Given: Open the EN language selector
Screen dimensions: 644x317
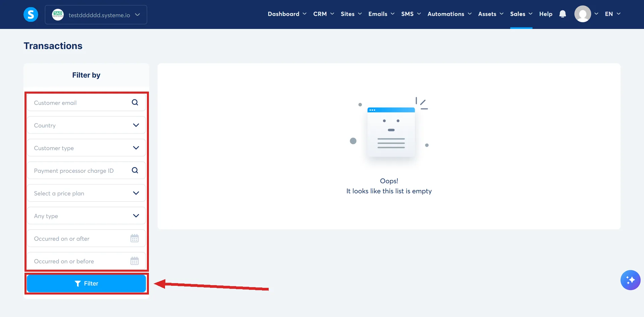Looking at the screenshot, I should 612,14.
